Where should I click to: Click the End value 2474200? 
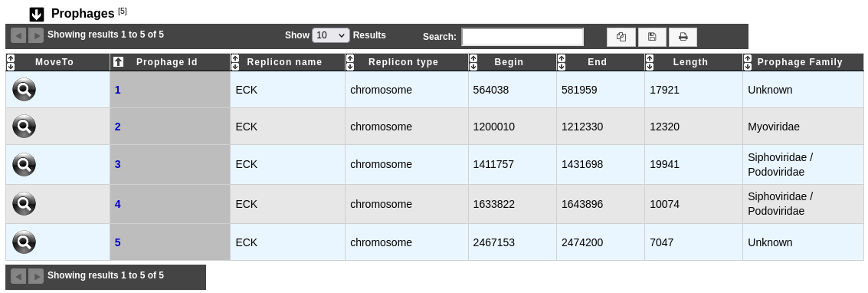(x=582, y=242)
